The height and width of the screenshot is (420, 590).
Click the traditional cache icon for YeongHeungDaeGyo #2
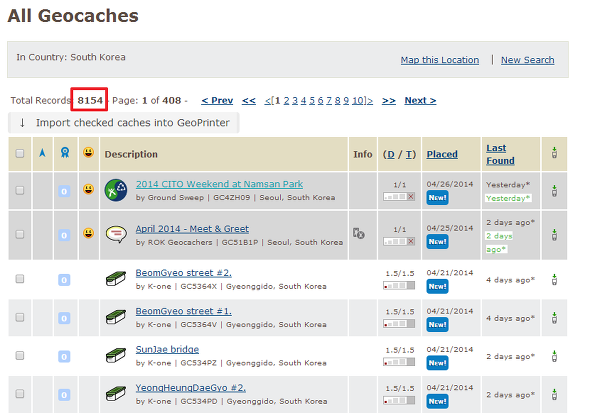coord(116,394)
